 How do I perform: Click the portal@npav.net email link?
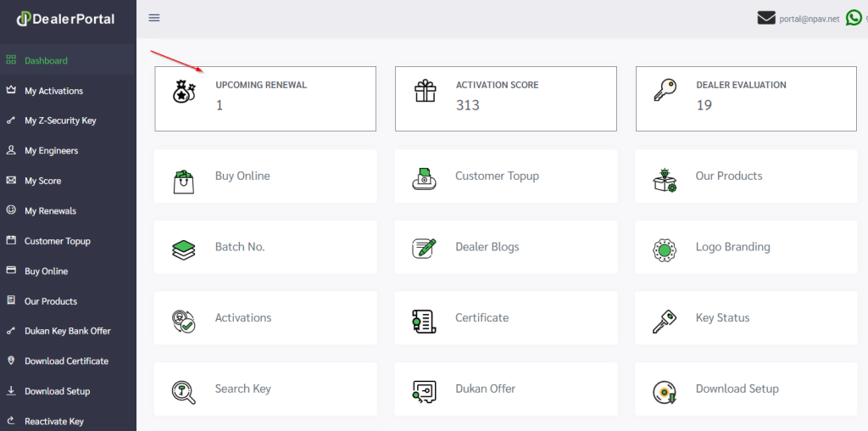809,19
